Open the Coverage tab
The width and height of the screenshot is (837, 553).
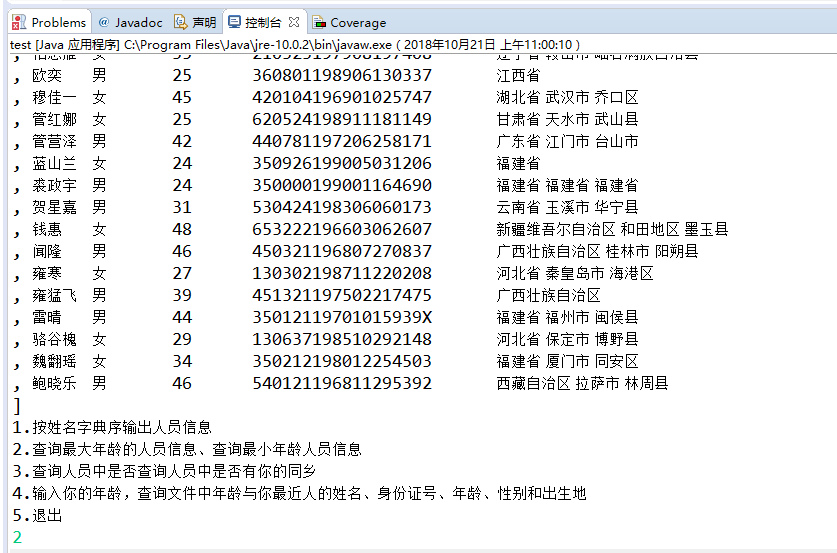349,22
